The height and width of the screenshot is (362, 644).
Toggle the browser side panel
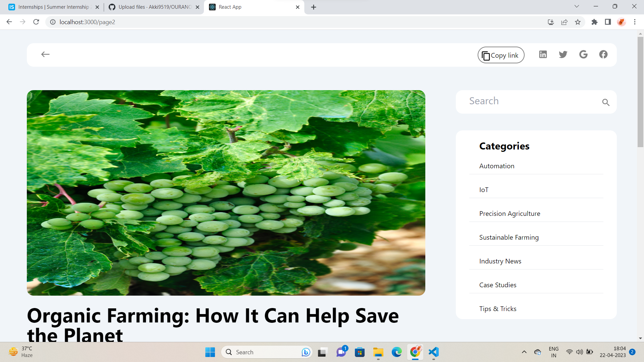pyautogui.click(x=608, y=22)
